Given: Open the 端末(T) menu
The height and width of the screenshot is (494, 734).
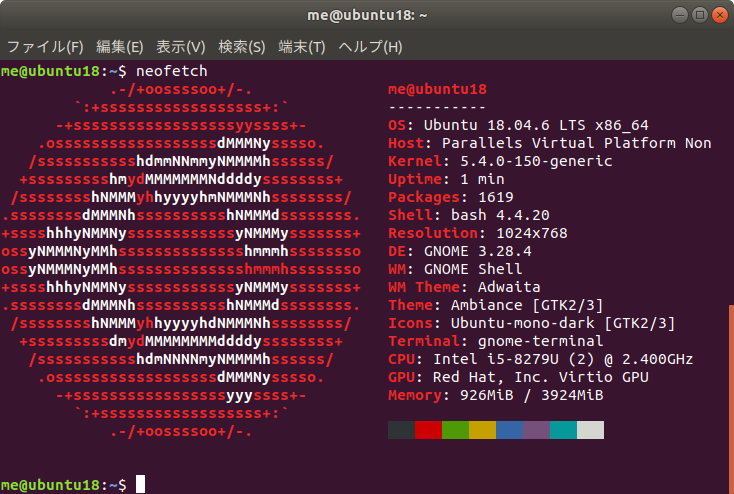Looking at the screenshot, I should 301,47.
